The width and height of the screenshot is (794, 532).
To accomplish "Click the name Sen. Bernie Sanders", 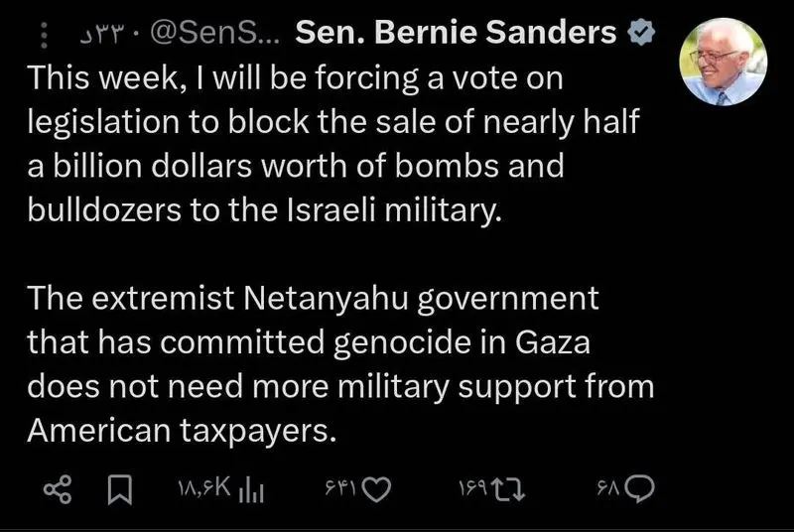I will tap(457, 35).
